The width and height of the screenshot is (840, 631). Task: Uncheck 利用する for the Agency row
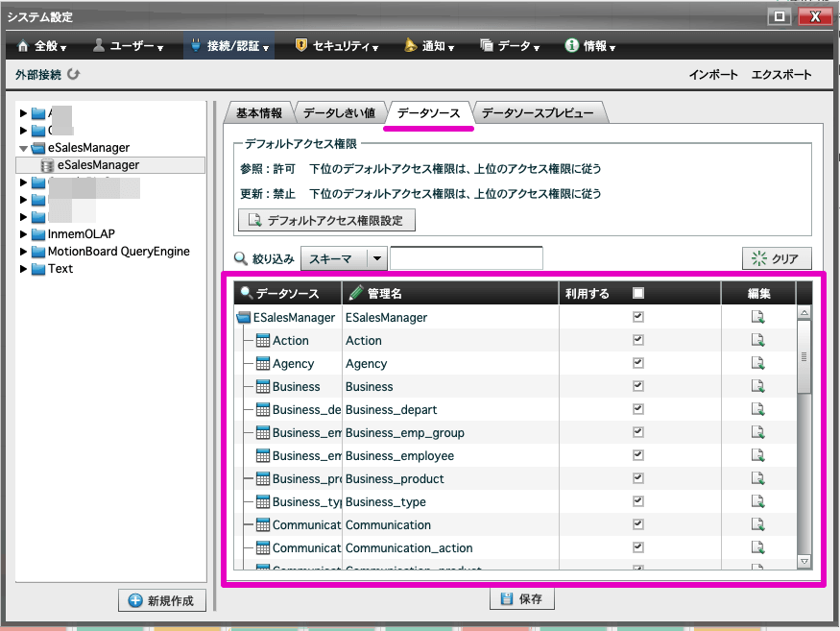(638, 362)
